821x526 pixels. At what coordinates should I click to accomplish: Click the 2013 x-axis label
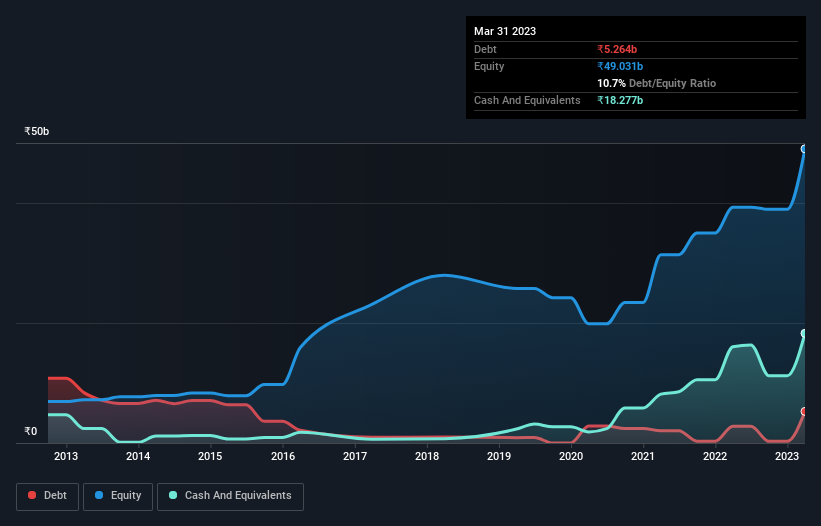tap(66, 456)
